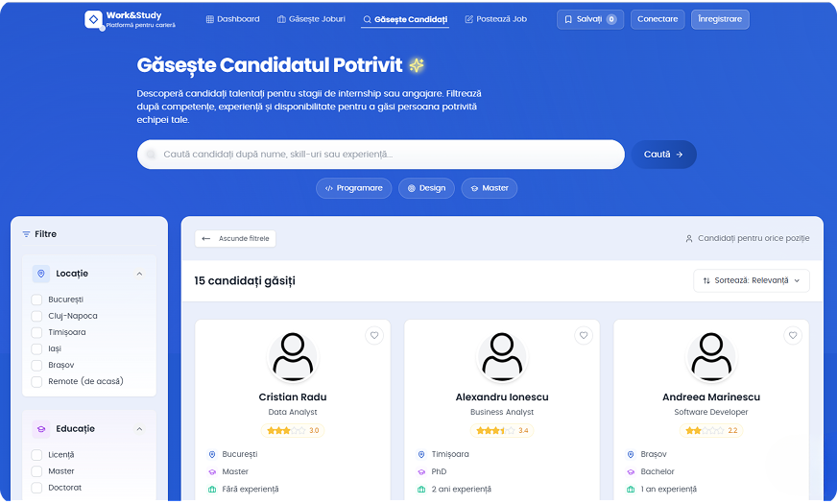The image size is (837, 504).
Task: Open the Sortează: Relevanță dropdown
Action: pos(752,281)
